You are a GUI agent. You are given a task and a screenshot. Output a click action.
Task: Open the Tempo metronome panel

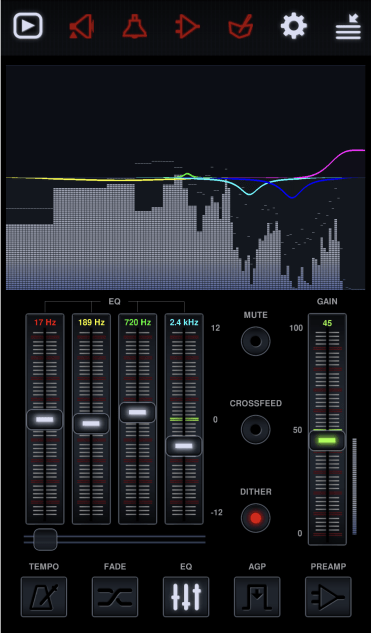(x=44, y=597)
